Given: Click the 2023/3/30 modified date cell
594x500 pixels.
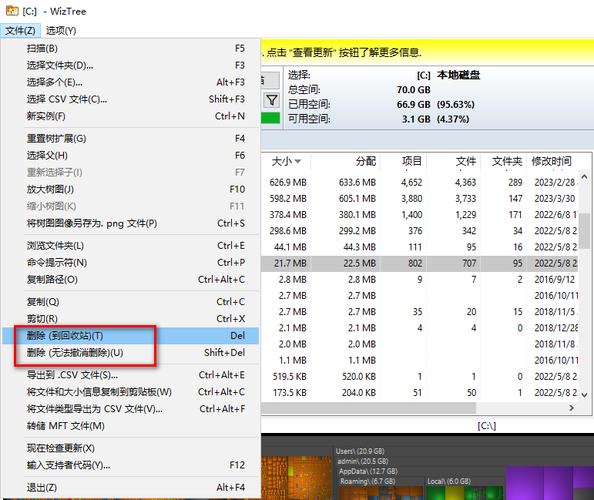Looking at the screenshot, I should coord(555,198).
